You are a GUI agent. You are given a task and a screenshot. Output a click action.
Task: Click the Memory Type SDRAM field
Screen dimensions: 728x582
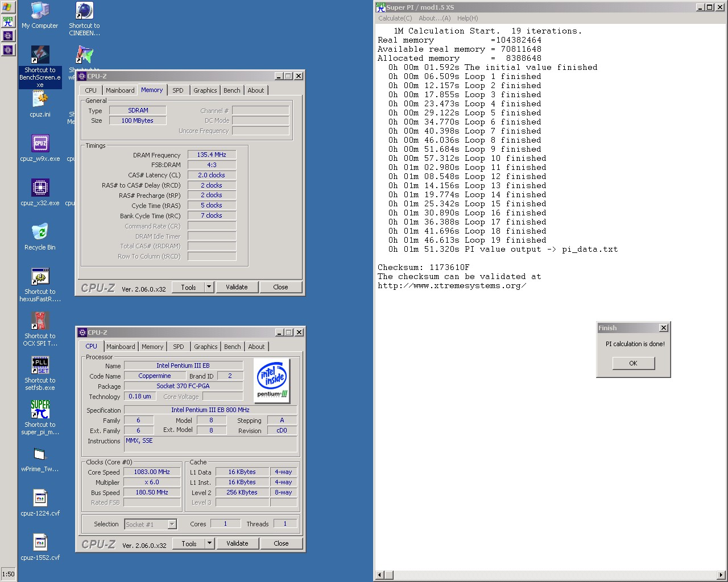coord(138,110)
